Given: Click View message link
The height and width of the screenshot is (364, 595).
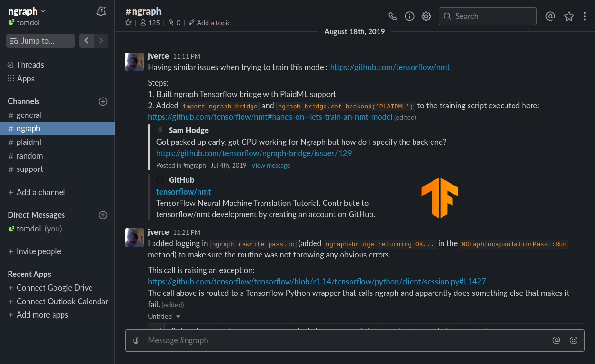Looking at the screenshot, I should tap(271, 165).
